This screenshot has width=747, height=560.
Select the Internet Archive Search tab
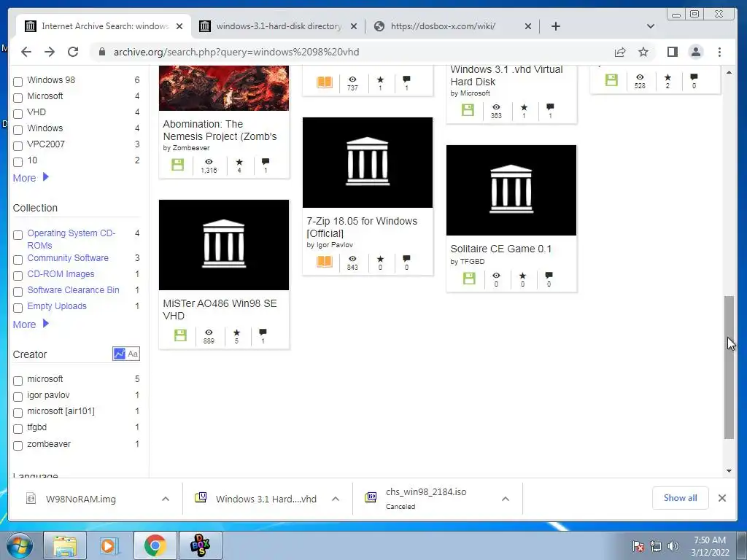pos(104,26)
